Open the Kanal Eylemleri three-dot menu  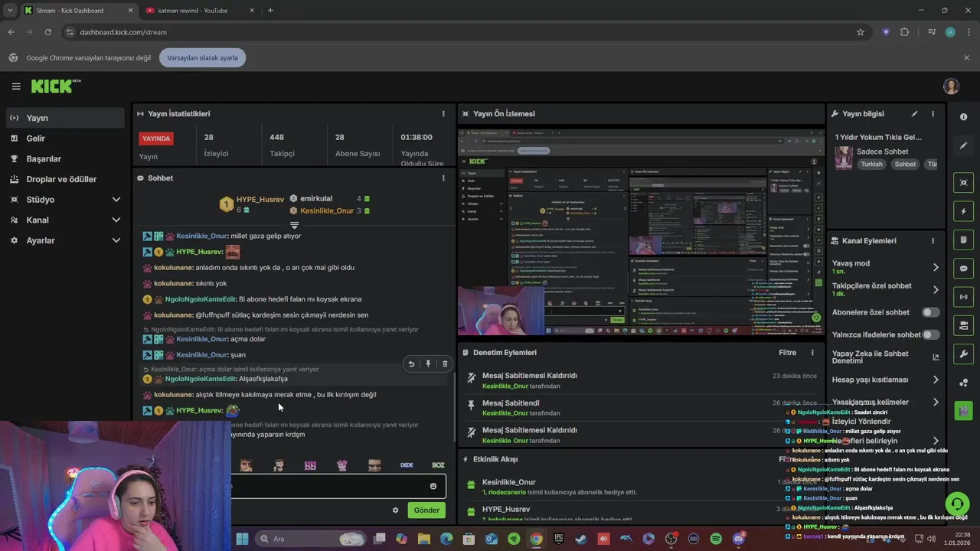point(933,241)
